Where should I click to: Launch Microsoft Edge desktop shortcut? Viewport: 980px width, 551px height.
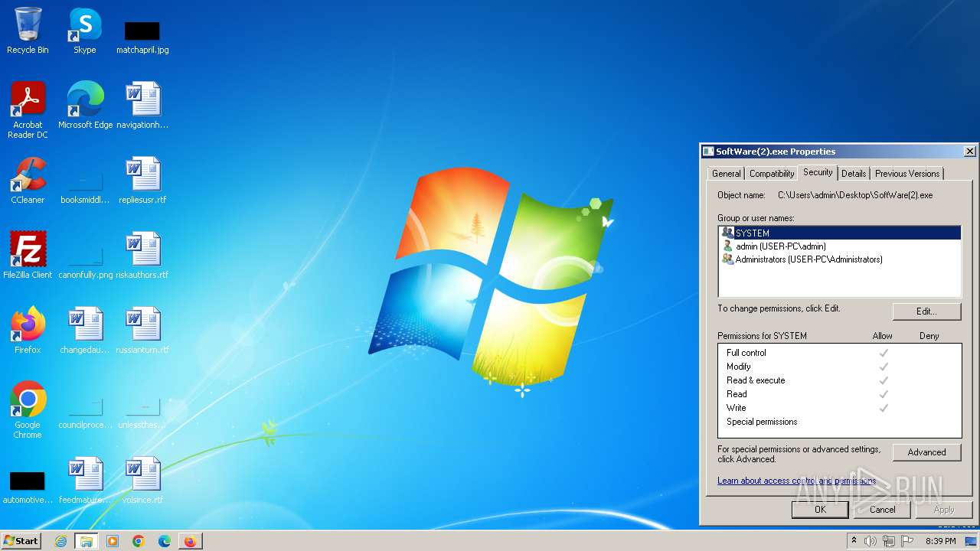pos(85,105)
